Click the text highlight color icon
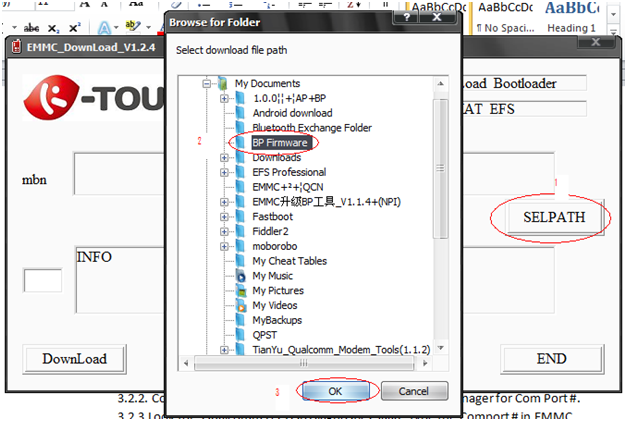The image size is (627, 421). (x=132, y=26)
